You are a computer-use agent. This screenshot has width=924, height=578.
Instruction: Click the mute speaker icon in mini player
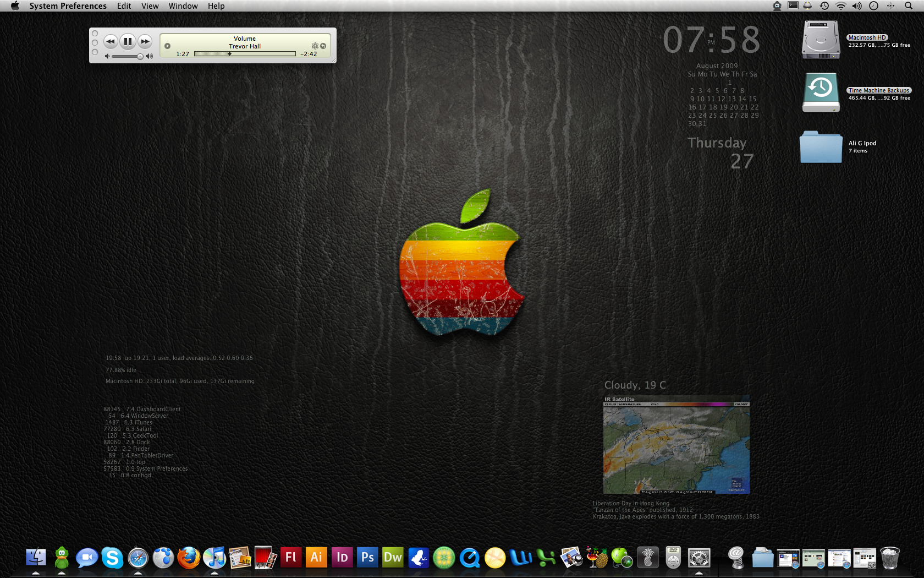107,56
